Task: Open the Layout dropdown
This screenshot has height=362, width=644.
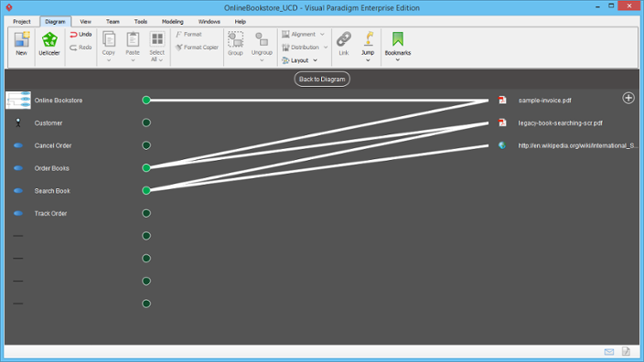Action: click(300, 60)
